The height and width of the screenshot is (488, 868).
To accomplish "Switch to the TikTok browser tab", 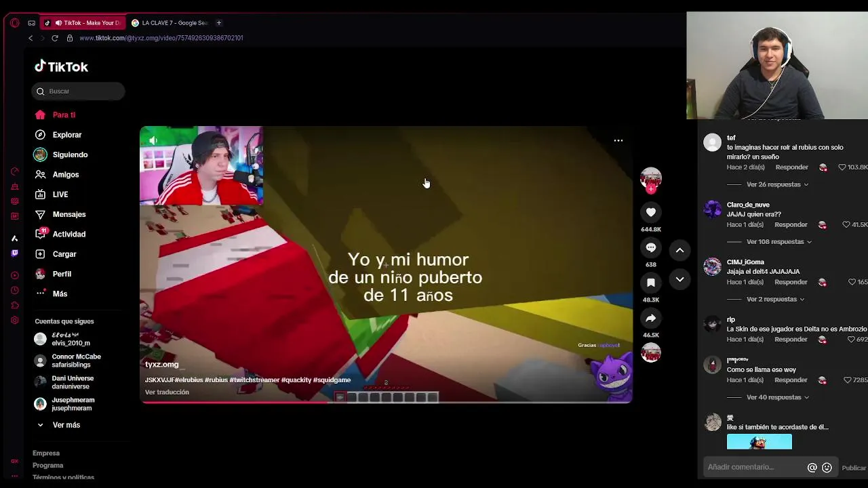I will 83,23.
